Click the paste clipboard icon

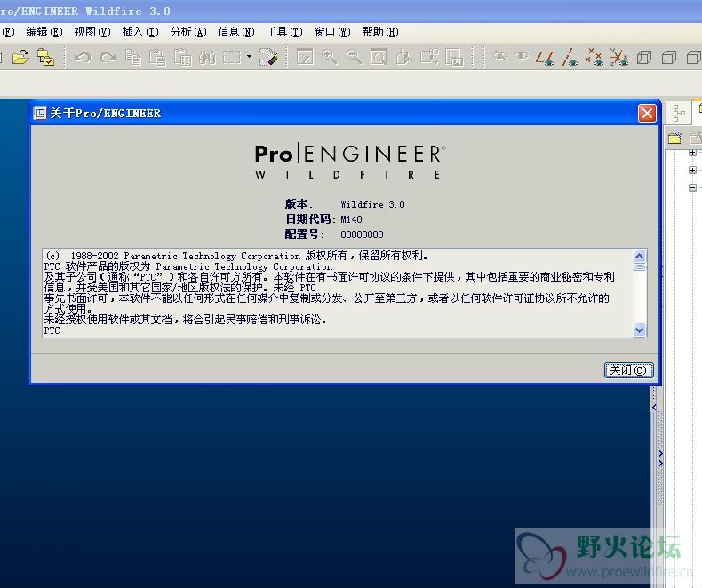157,57
